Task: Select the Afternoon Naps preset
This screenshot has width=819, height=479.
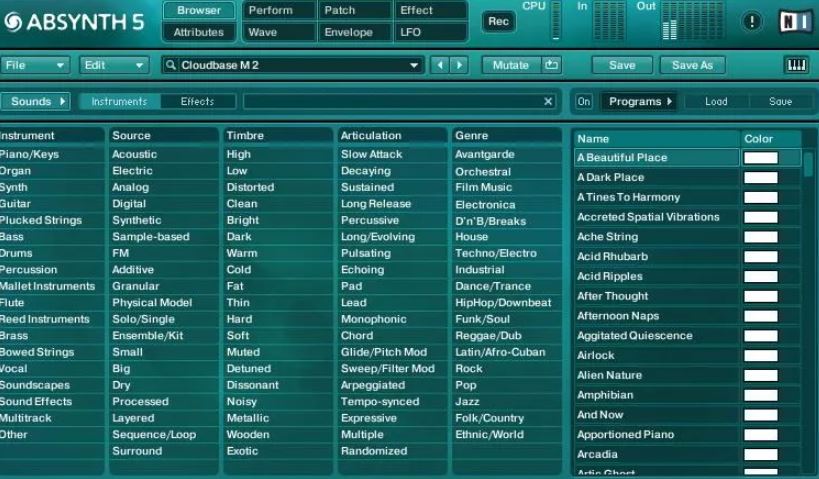Action: pyautogui.click(x=657, y=316)
